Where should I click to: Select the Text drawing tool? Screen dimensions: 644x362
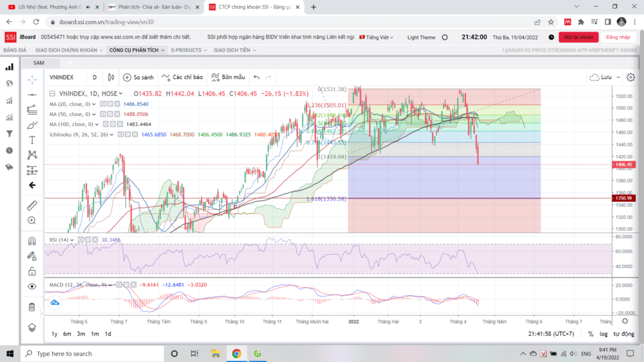(32, 140)
